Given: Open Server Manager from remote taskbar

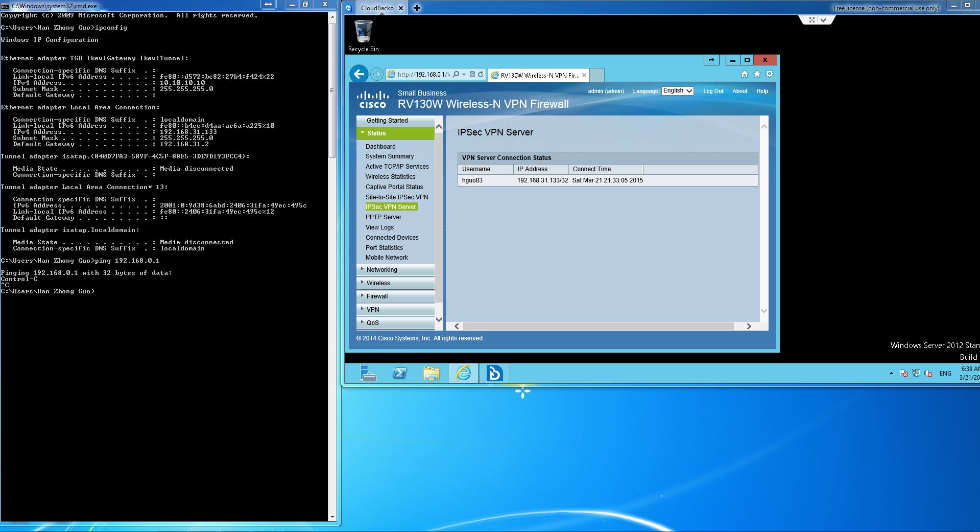Looking at the screenshot, I should coord(368,374).
